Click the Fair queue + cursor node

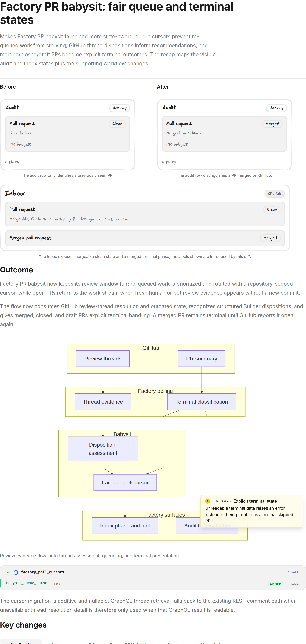[x=125, y=483]
